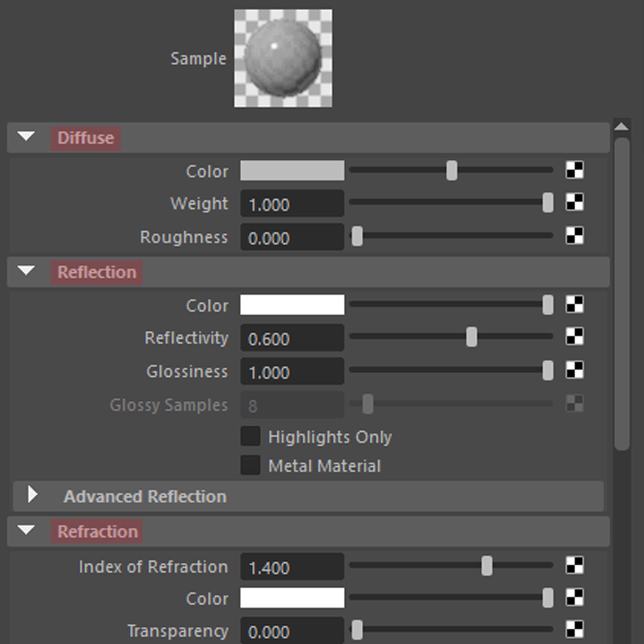Click the Reflectivity slider handle
The height and width of the screenshot is (644, 644).
coord(471,337)
